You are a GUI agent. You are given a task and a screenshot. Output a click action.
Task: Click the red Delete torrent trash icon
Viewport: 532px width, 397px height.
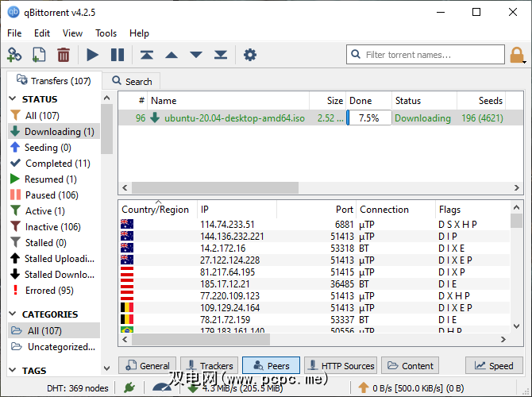(x=64, y=55)
